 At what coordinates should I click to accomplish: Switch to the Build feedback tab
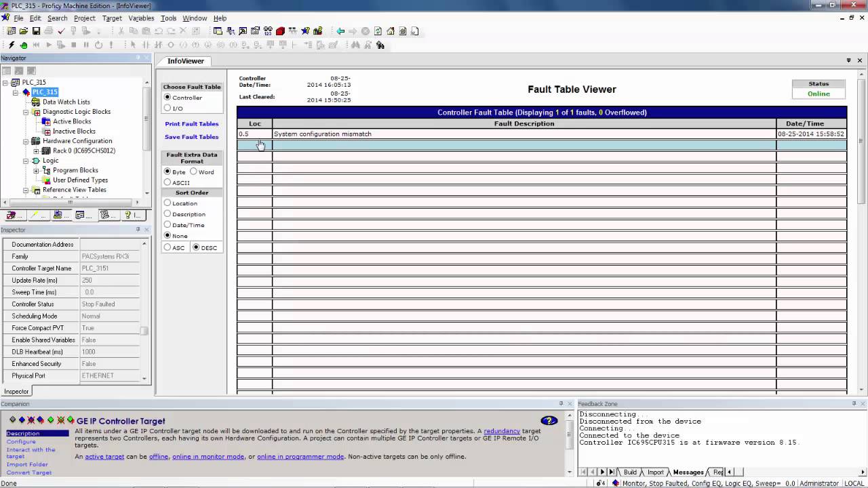[630, 472]
